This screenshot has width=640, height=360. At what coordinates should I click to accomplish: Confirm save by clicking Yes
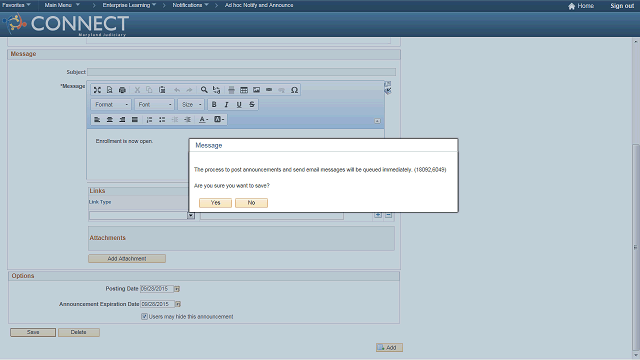[x=216, y=203]
